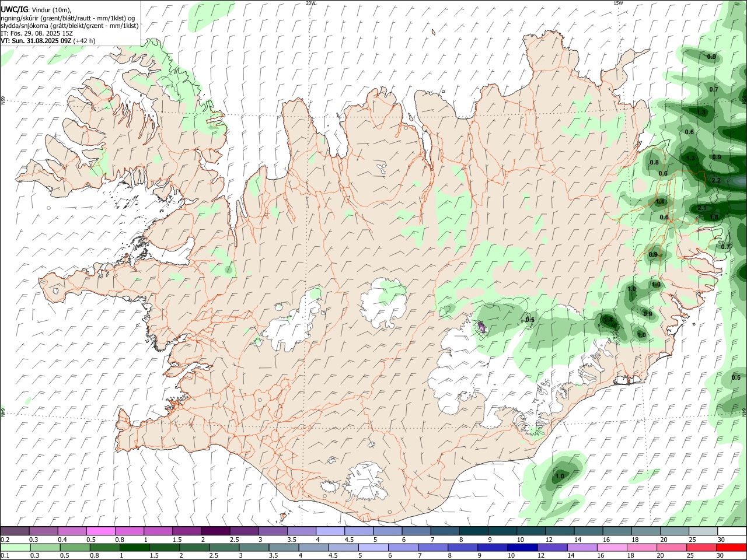The height and width of the screenshot is (560, 747).
Task: Click the 20W longitude label
Action: point(310,3)
